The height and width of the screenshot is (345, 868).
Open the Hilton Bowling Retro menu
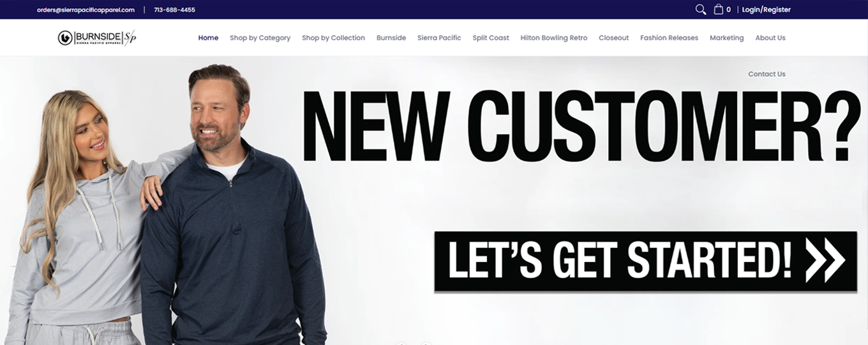click(554, 38)
